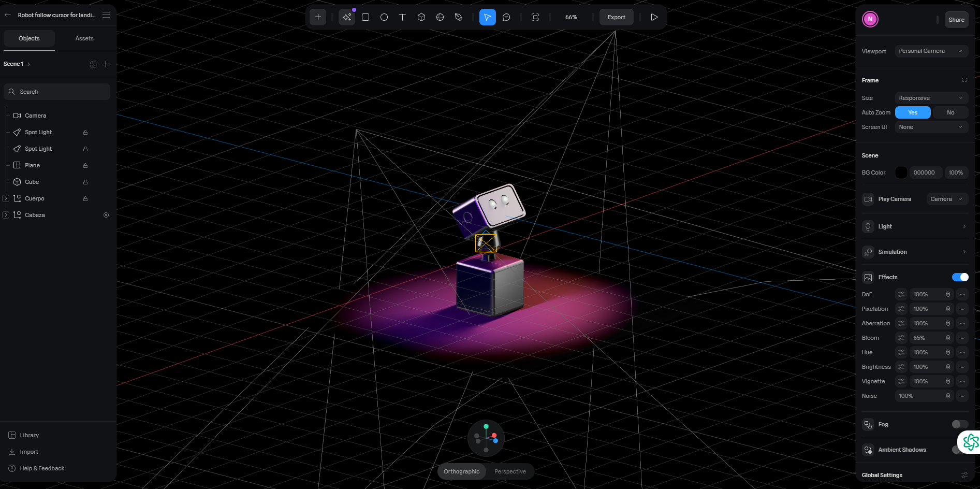Image resolution: width=980 pixels, height=489 pixels.
Task: Click the Share button
Action: coord(956,20)
